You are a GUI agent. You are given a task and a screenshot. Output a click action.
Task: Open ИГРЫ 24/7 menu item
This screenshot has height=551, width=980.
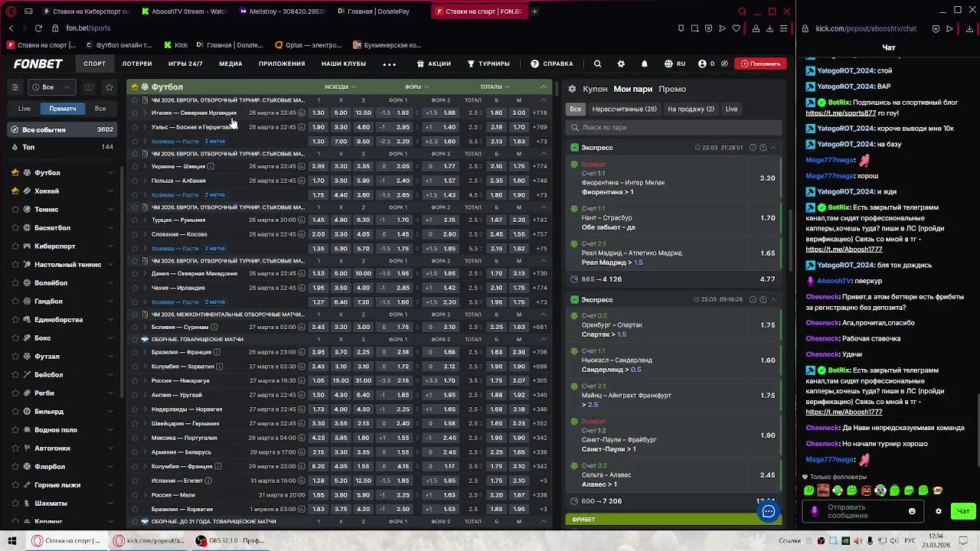coord(185,64)
